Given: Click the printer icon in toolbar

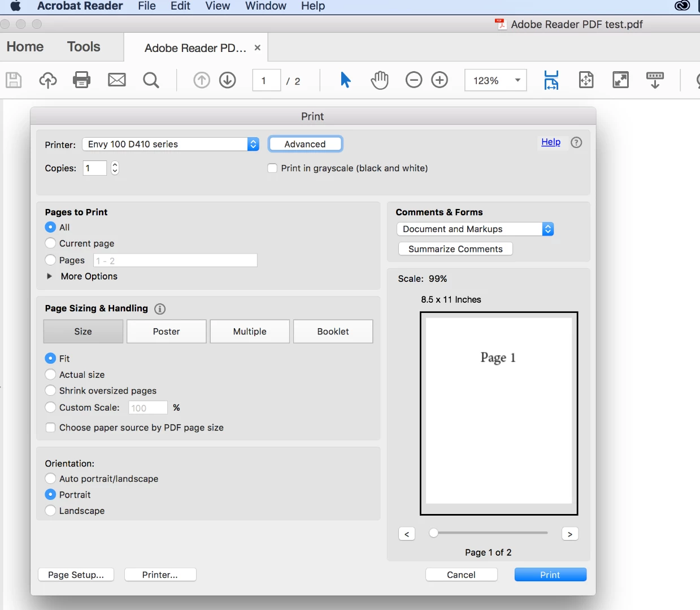Looking at the screenshot, I should (82, 80).
